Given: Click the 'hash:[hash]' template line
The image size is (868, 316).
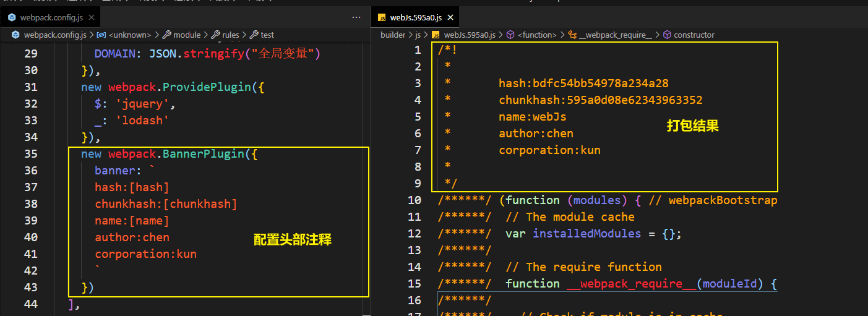Looking at the screenshot, I should click(x=132, y=187).
